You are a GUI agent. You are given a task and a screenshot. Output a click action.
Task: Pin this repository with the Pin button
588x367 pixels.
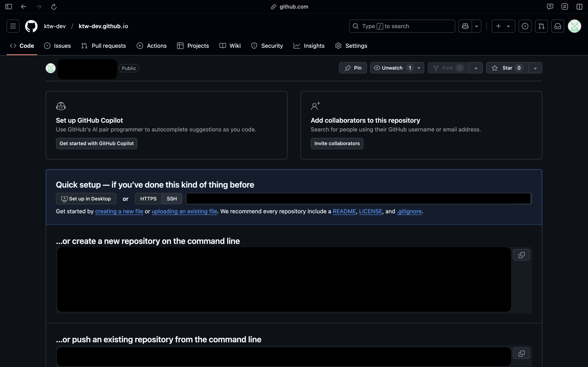(x=353, y=68)
